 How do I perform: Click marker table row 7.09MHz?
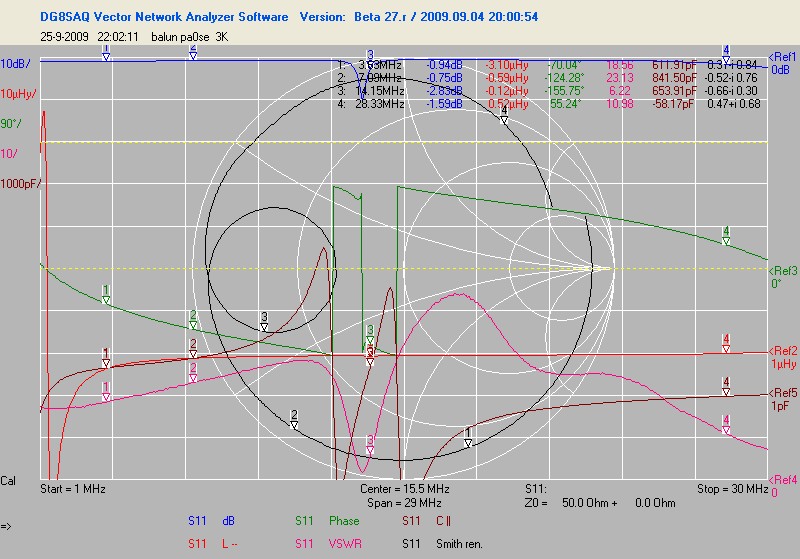click(x=548, y=78)
